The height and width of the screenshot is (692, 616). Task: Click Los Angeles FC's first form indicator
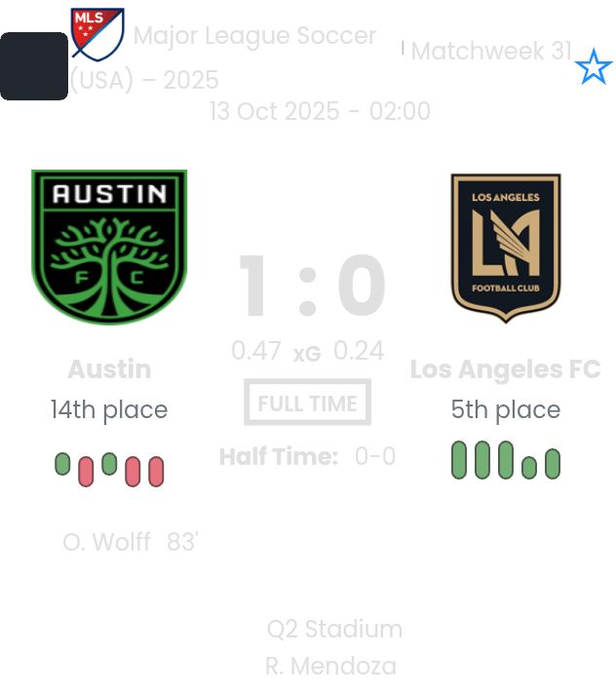point(459,460)
